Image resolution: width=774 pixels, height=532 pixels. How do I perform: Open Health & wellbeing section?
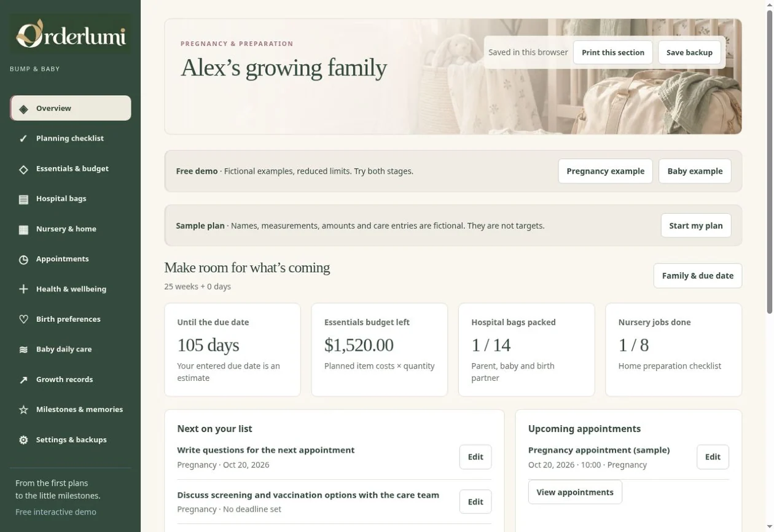pyautogui.click(x=70, y=289)
